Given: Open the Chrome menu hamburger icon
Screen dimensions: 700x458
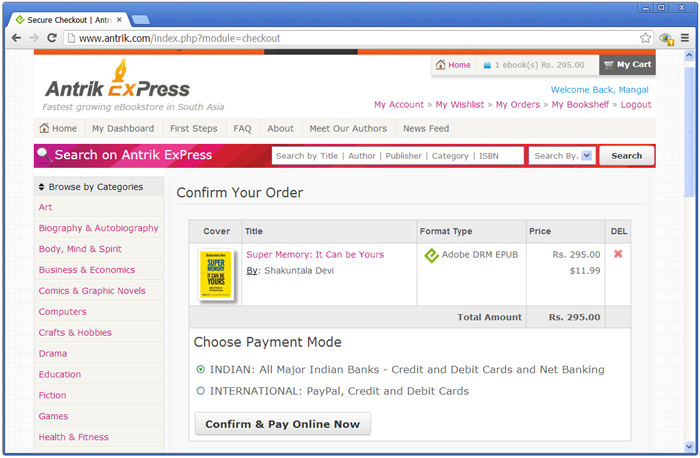Looking at the screenshot, I should 685,38.
